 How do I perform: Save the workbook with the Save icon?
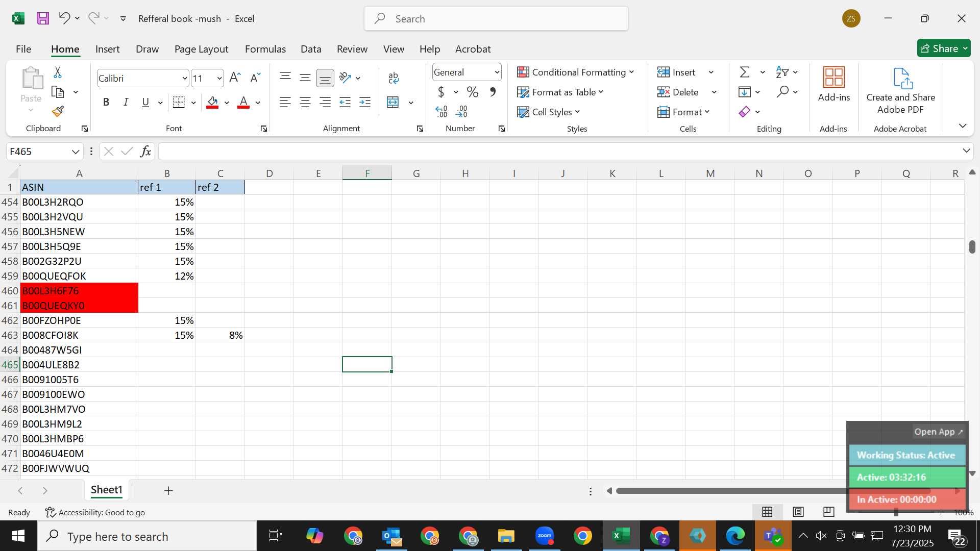coord(43,18)
